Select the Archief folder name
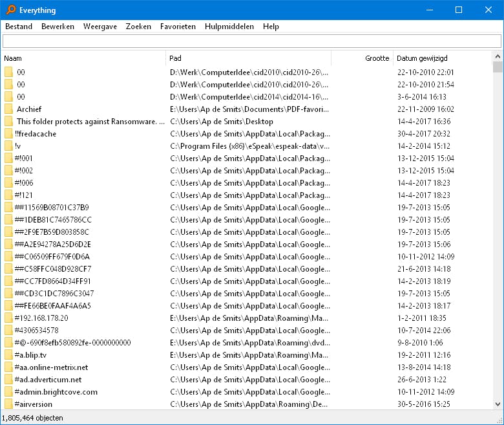This screenshot has width=504, height=425. pyautogui.click(x=29, y=109)
